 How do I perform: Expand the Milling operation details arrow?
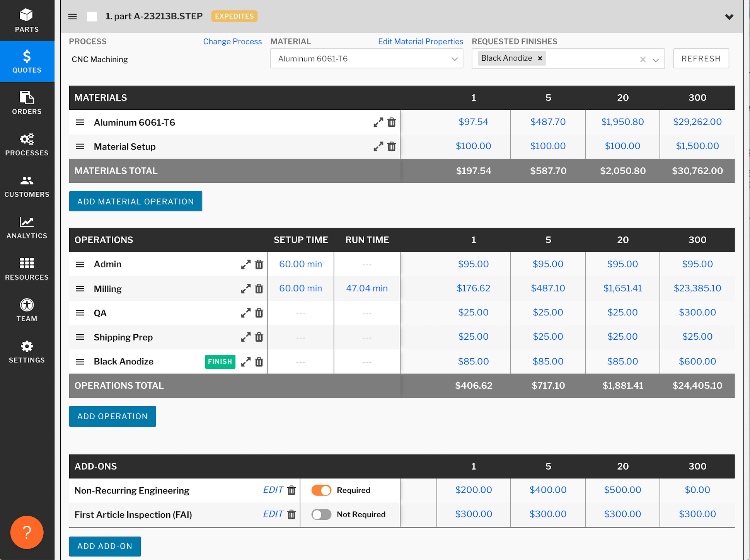pyautogui.click(x=245, y=289)
